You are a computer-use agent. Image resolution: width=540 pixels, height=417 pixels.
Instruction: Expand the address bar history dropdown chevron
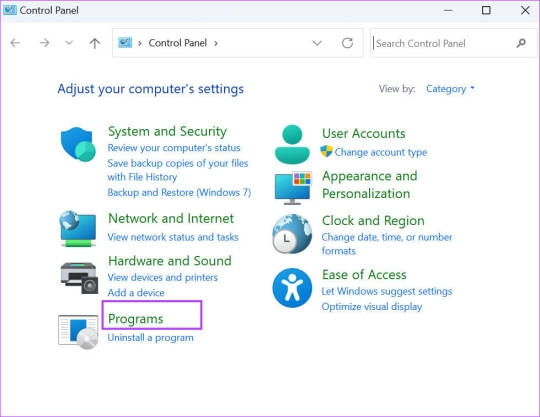point(317,43)
